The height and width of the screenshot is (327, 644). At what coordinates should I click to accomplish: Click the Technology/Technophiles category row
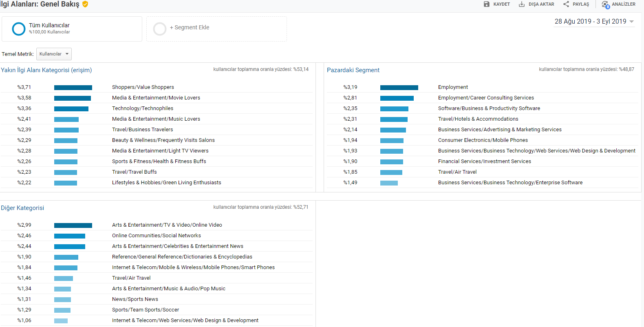142,108
